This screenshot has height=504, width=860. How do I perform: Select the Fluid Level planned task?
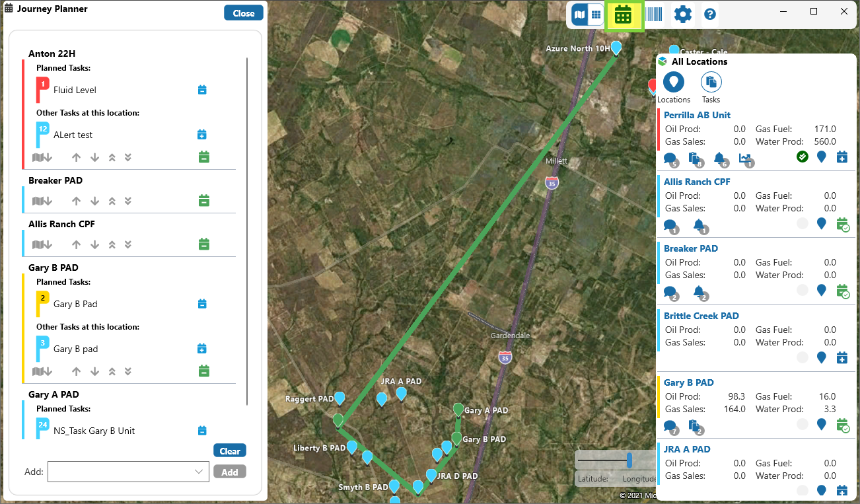[75, 90]
